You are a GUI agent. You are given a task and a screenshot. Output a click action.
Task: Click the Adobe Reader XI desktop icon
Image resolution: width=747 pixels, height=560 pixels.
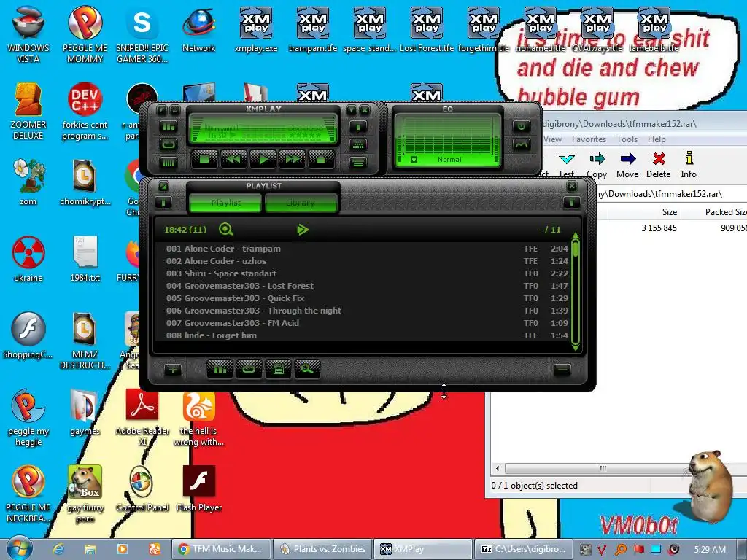(x=142, y=418)
